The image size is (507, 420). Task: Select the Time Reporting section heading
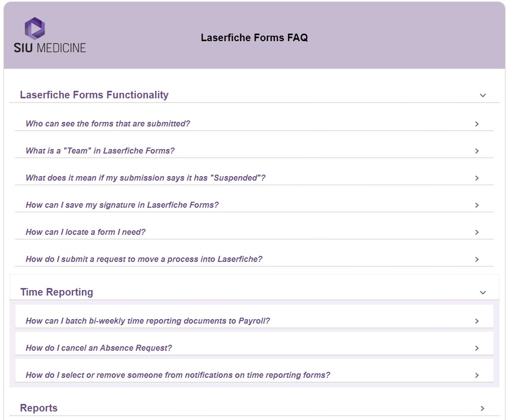pos(57,292)
